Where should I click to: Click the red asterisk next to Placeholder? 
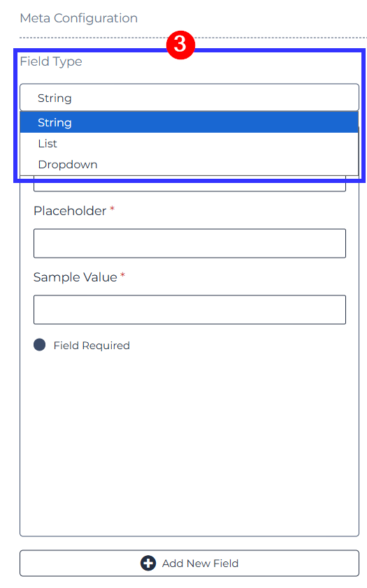(112, 209)
